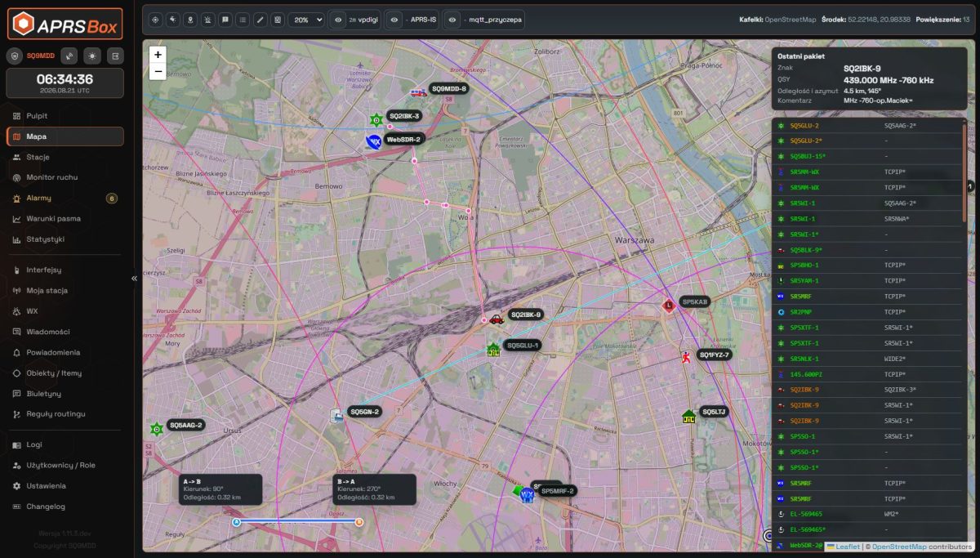Click the packet list scrollbar
980x558 pixels.
[964, 172]
